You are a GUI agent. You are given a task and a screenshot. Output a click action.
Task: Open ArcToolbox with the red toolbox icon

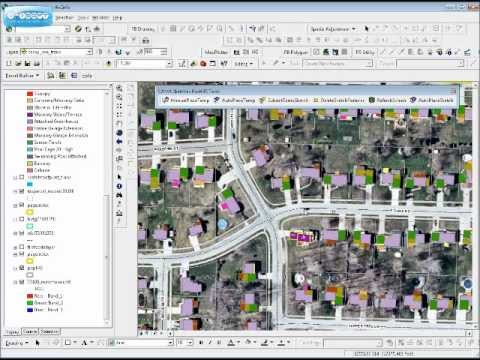pyautogui.click(x=203, y=63)
